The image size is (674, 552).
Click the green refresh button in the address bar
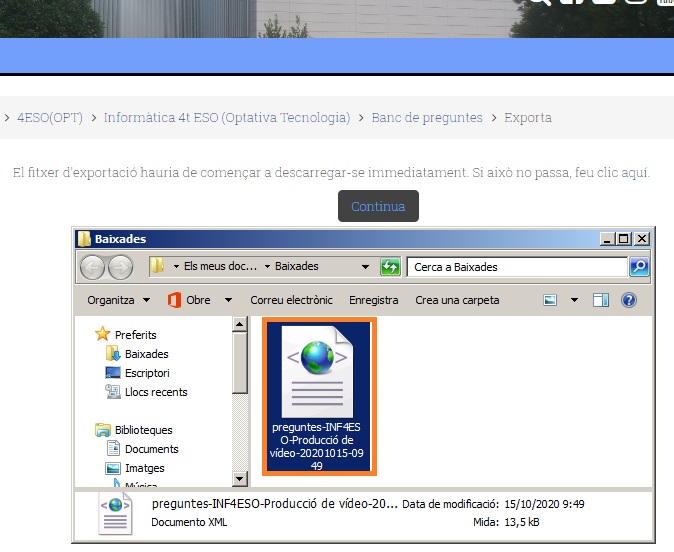point(390,267)
